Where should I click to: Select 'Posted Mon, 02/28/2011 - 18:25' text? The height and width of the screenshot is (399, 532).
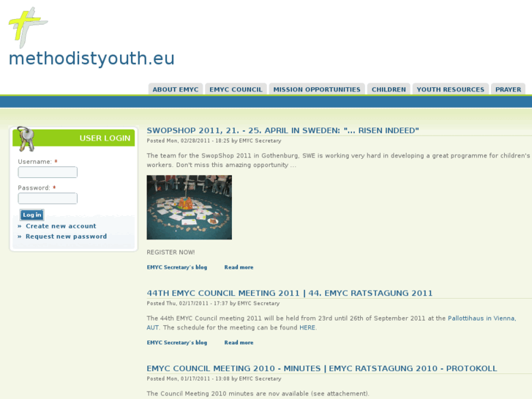click(x=188, y=141)
